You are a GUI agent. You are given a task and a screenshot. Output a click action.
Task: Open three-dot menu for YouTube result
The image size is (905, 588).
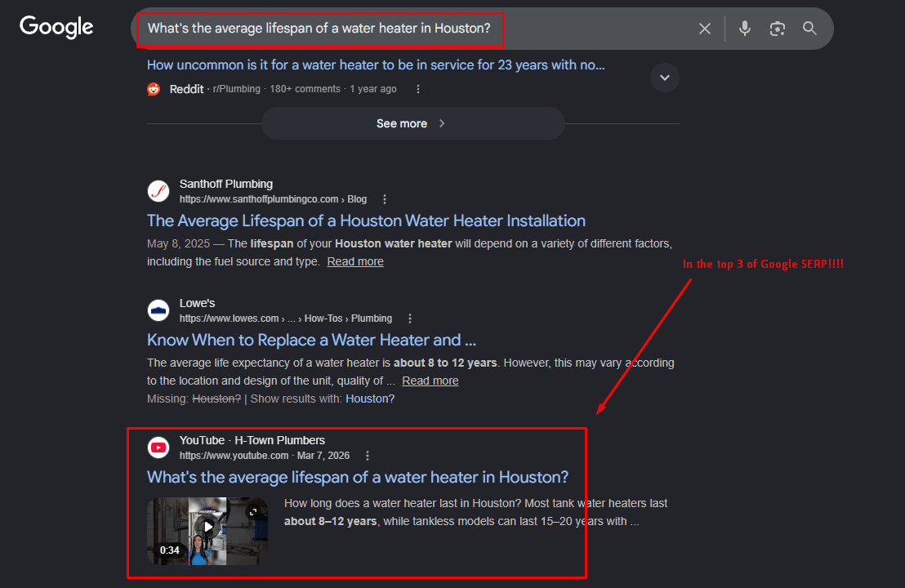368,456
